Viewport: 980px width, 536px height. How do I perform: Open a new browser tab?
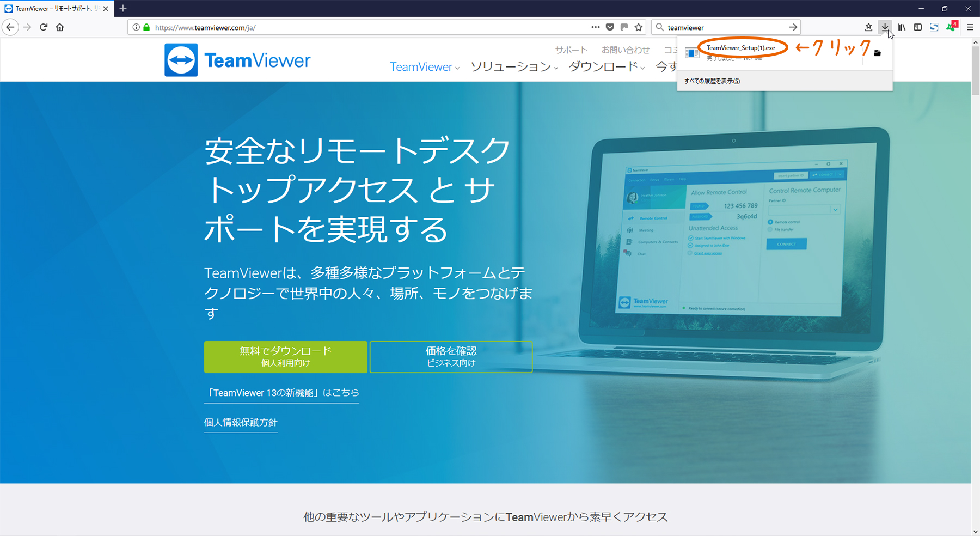click(x=123, y=8)
